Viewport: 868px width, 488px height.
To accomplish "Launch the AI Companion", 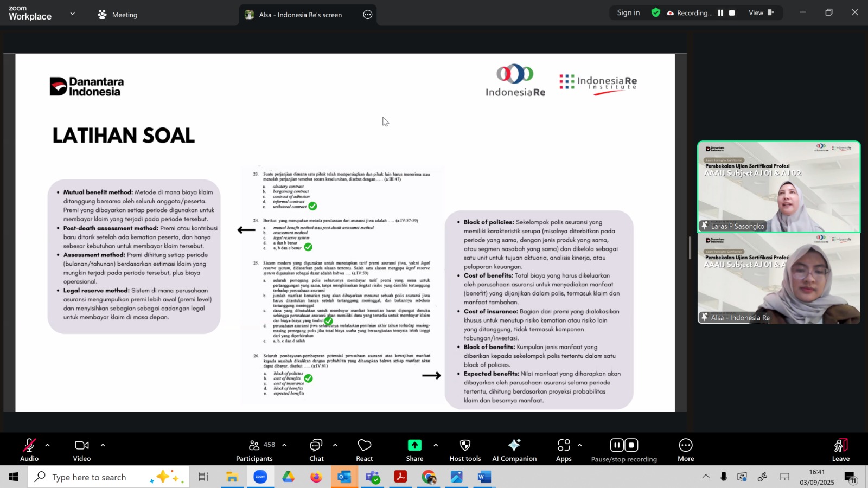I will [x=514, y=450].
